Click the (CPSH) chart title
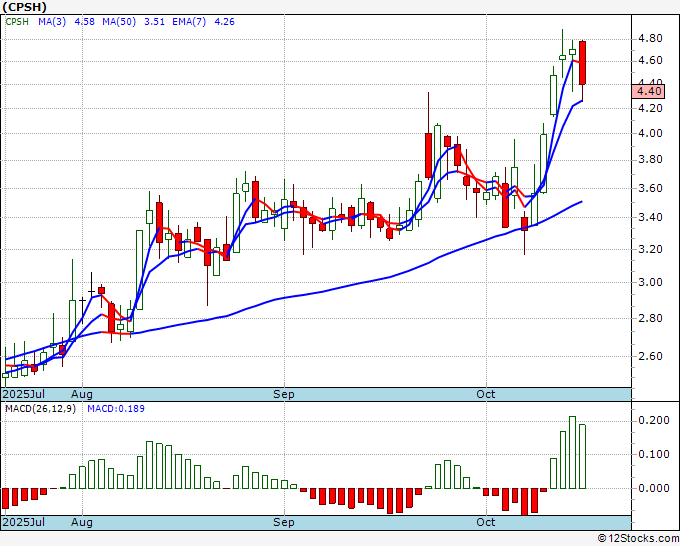This screenshot has width=680, height=546. coord(24,7)
